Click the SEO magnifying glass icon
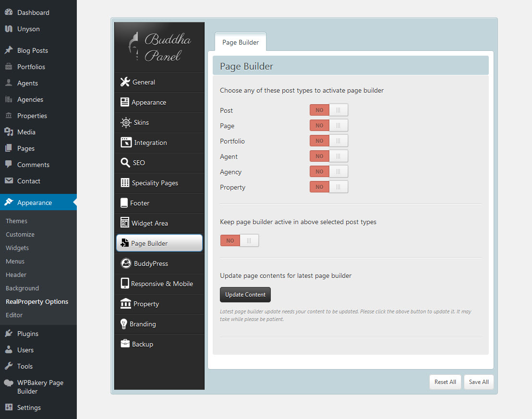Screen dimensions: 532x419 point(125,163)
